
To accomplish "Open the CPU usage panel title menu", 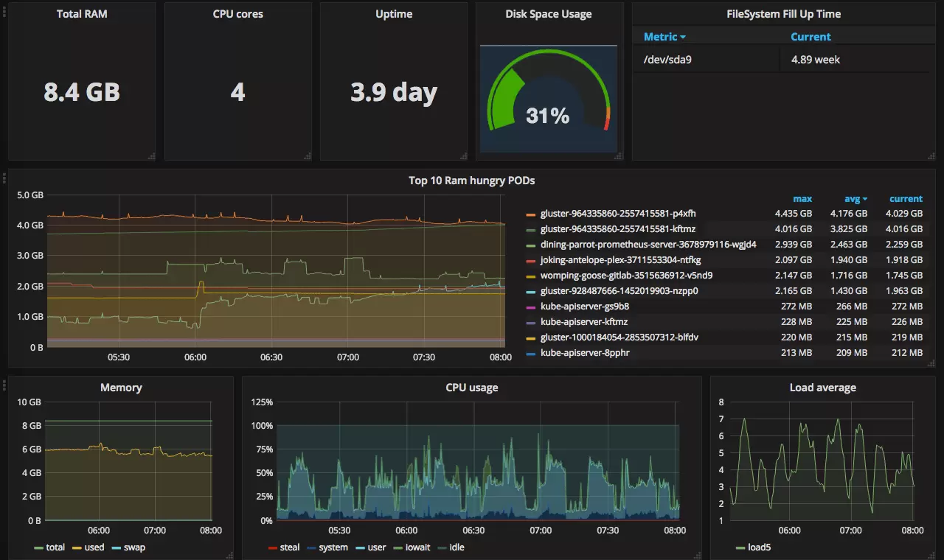I will point(471,388).
